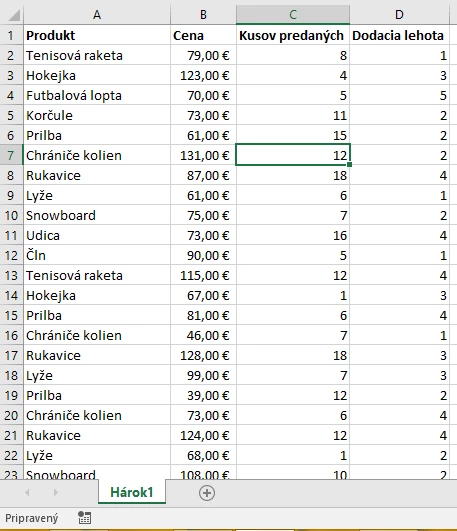The image size is (457, 531).
Task: Select the cell containing Futbalová lopta
Action: click(97, 95)
